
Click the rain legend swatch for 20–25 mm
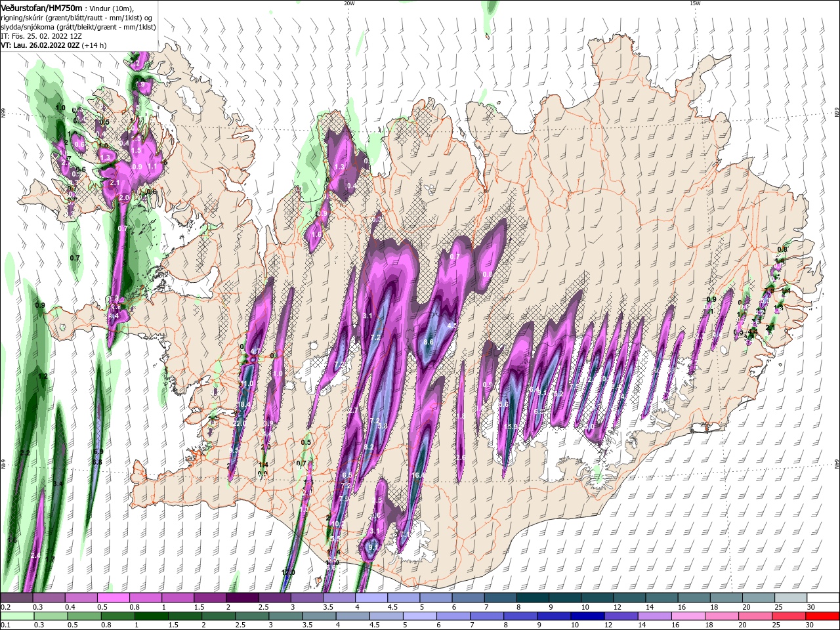755,616
